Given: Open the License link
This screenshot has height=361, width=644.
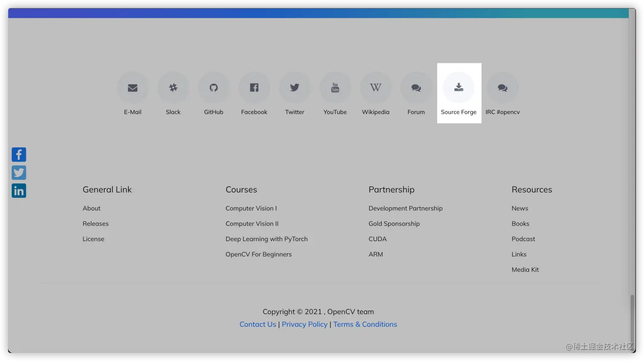Looking at the screenshot, I should (93, 239).
